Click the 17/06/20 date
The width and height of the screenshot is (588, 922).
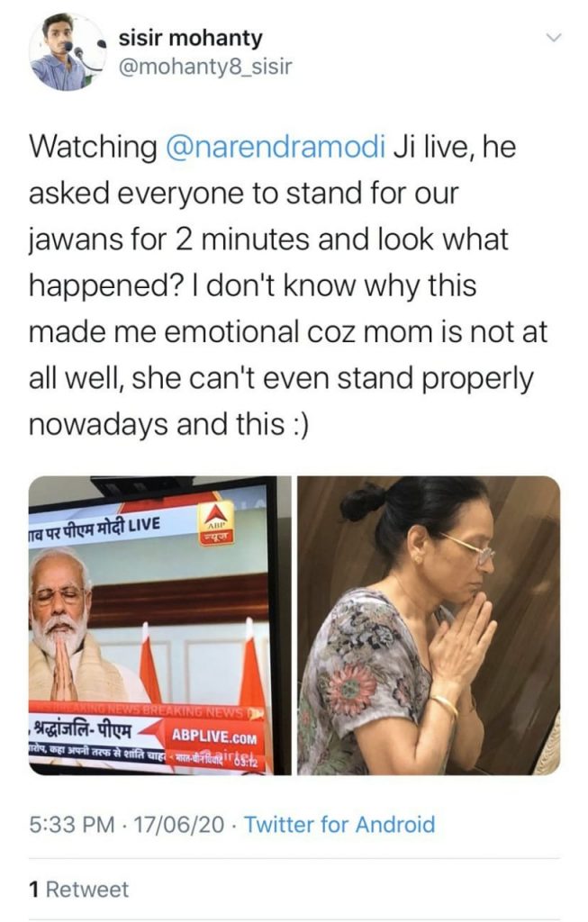(179, 825)
